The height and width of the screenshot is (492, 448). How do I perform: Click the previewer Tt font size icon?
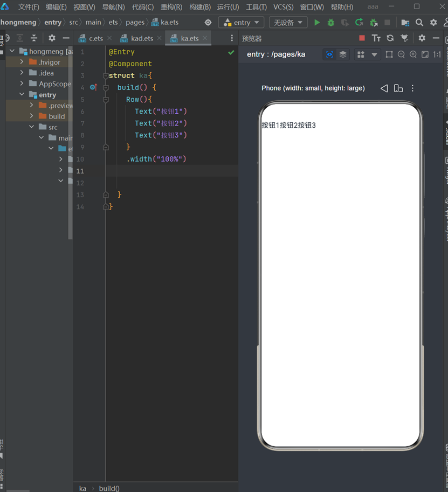tap(376, 38)
